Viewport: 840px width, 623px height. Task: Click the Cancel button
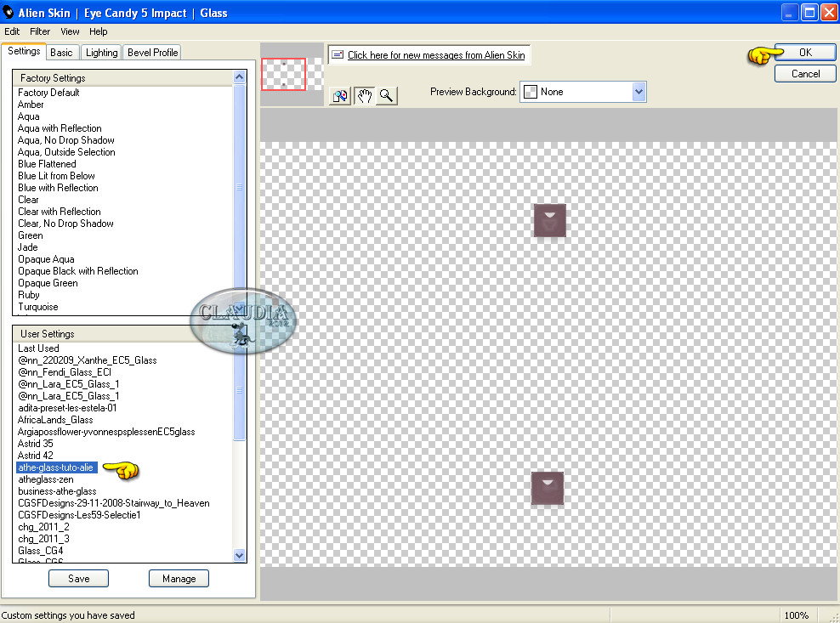click(x=805, y=74)
